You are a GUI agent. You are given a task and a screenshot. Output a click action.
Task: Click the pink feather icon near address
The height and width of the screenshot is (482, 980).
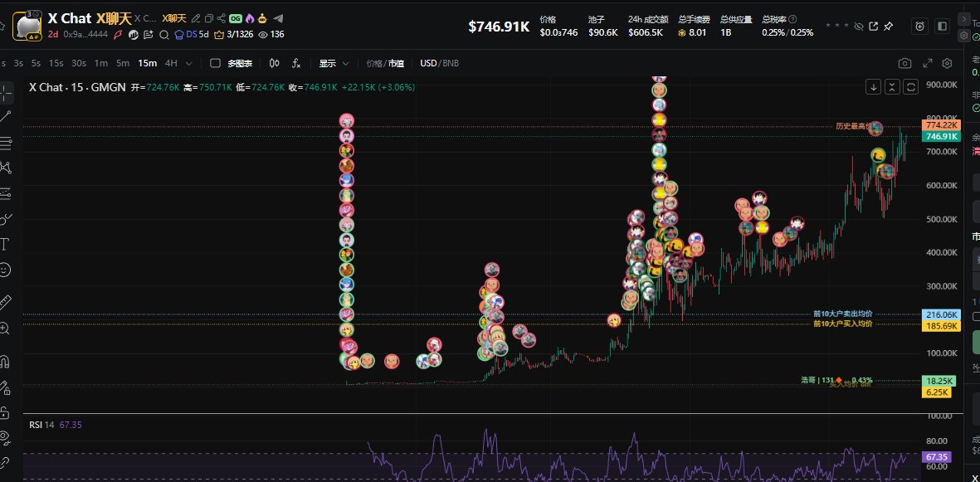click(118, 34)
